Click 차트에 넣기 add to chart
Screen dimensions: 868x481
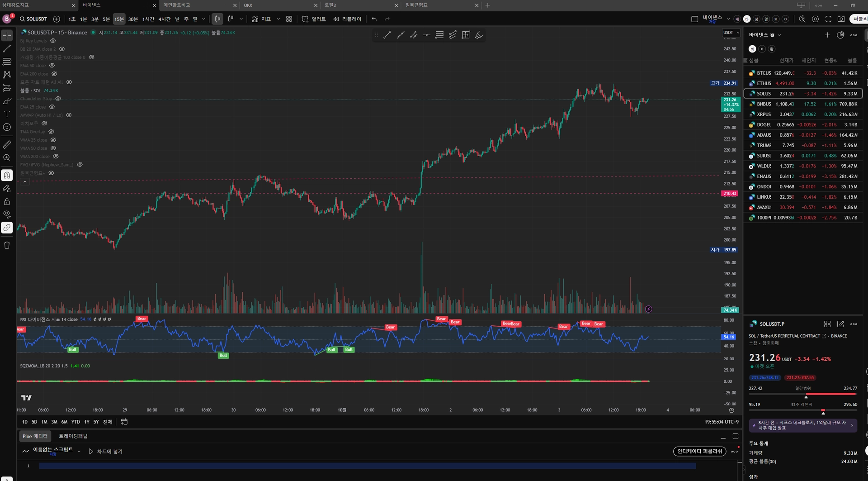pyautogui.click(x=105, y=451)
